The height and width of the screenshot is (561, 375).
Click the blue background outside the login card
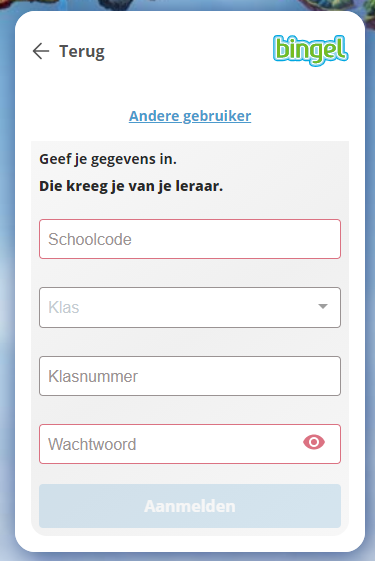tap(6, 286)
